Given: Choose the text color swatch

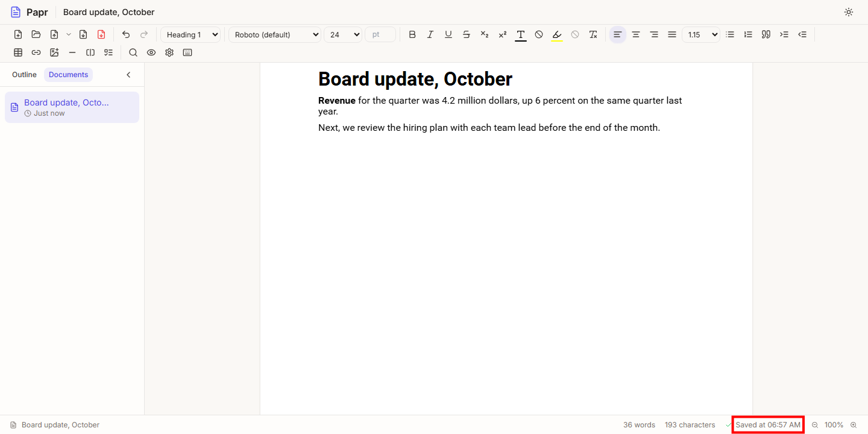Looking at the screenshot, I should point(521,34).
